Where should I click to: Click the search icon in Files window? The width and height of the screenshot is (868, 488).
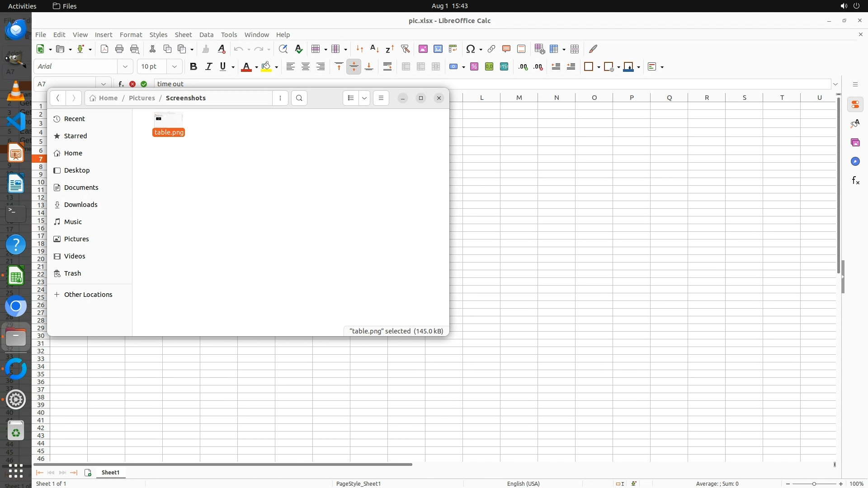299,98
